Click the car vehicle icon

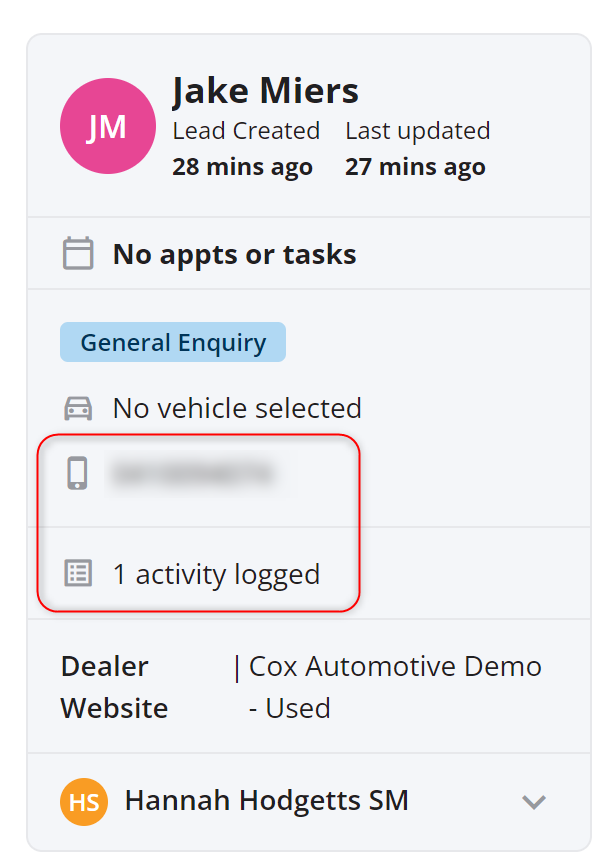click(x=78, y=409)
